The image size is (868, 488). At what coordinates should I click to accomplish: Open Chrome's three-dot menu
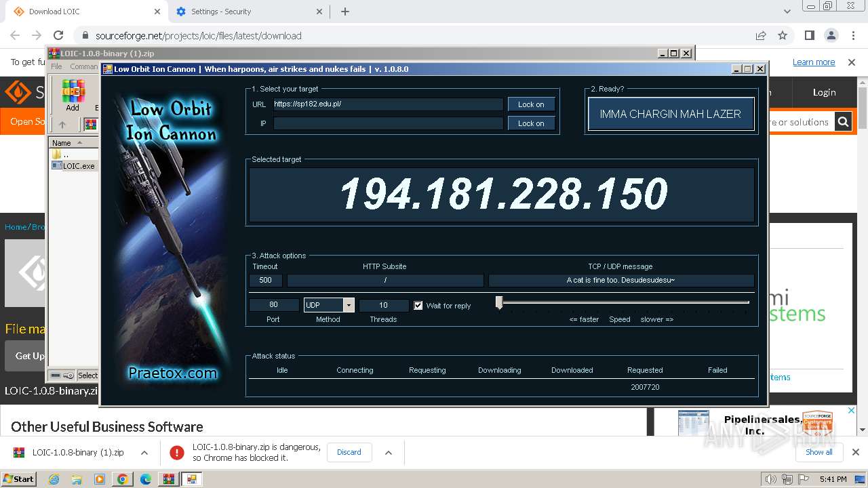852,35
